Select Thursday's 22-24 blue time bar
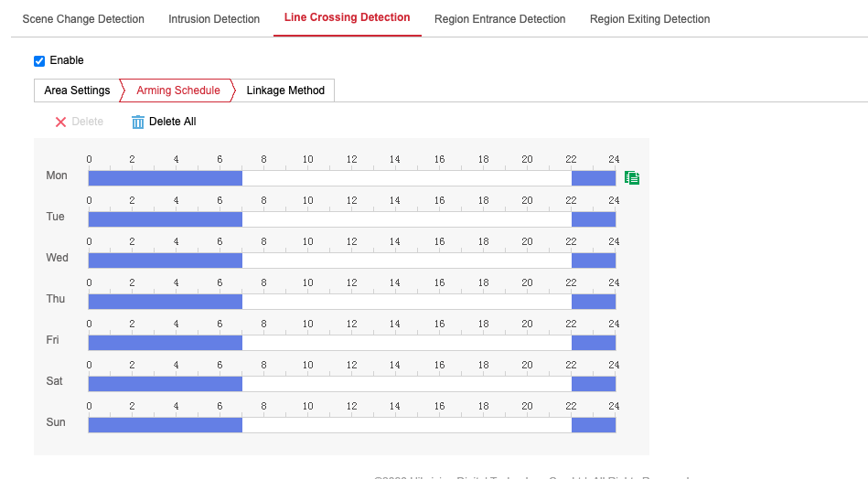 coord(593,302)
